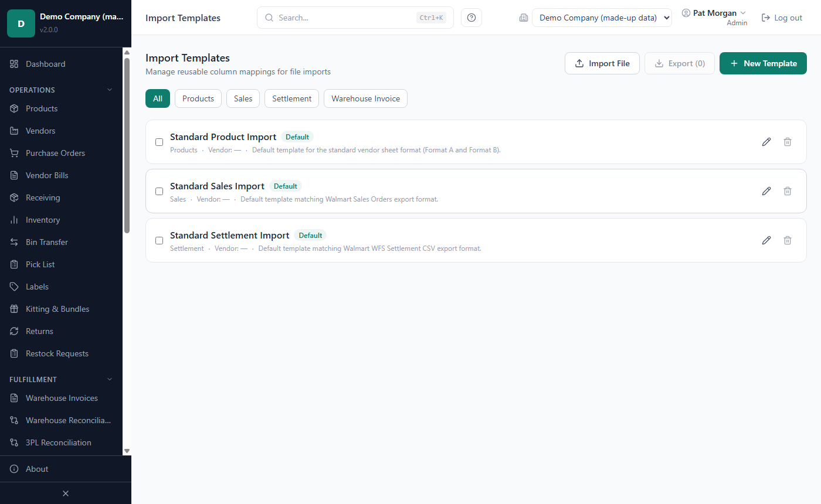The image size is (821, 504).
Task: Filter templates by Sales
Action: pyautogui.click(x=243, y=98)
